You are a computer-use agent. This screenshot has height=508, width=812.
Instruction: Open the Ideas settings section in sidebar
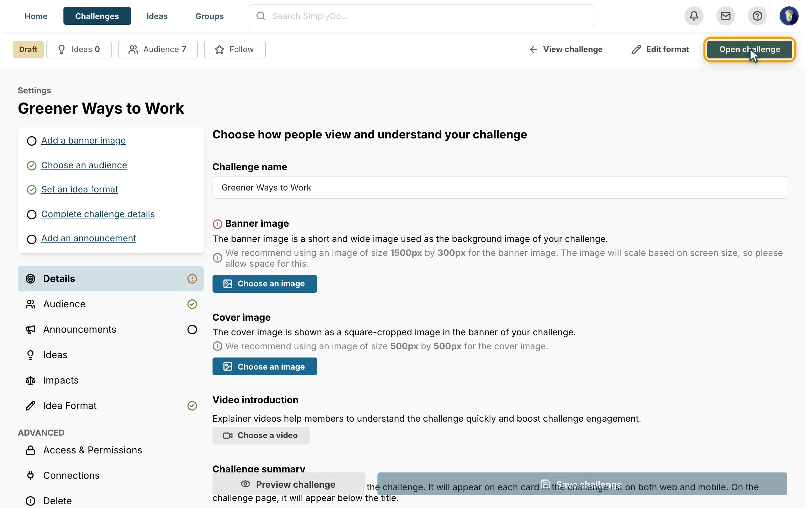click(x=110, y=355)
